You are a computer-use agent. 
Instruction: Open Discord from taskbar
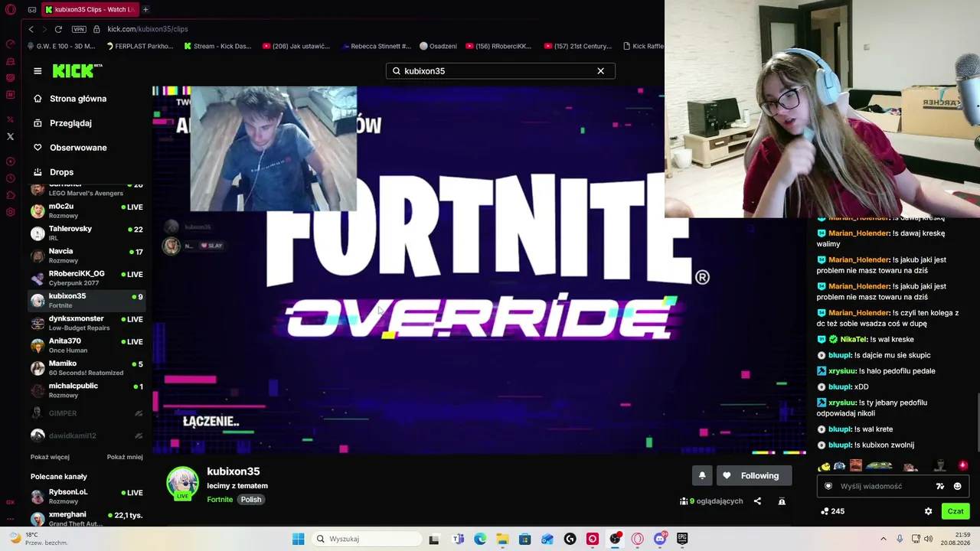click(x=660, y=539)
